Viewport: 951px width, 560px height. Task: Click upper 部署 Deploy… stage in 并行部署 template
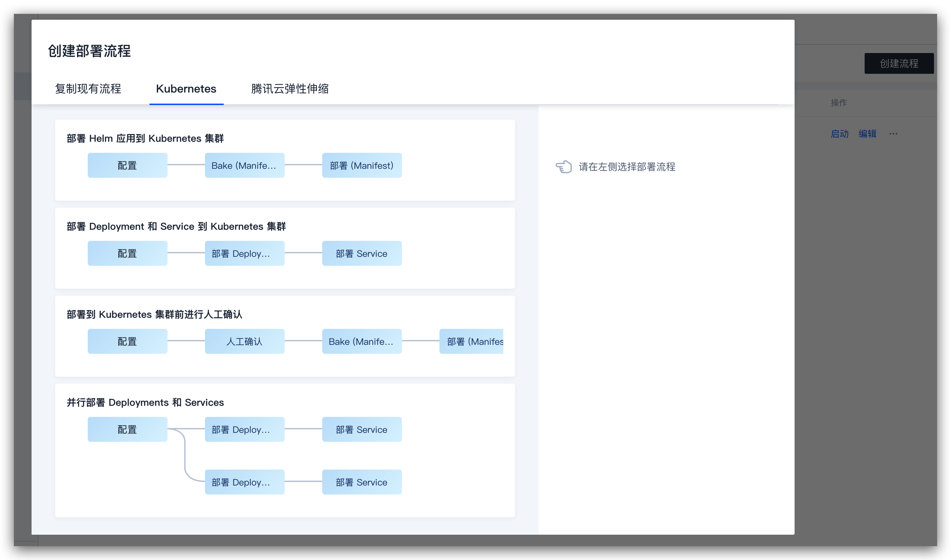pyautogui.click(x=245, y=429)
